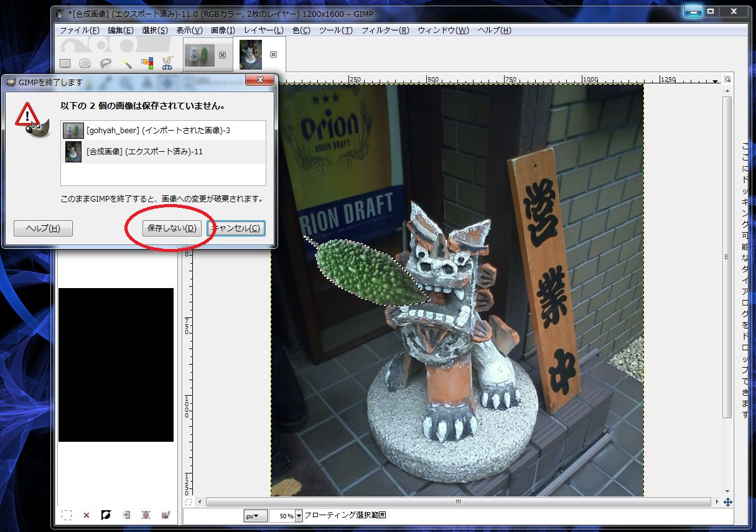Open the zoom level dropdown arrow
Image resolution: width=756 pixels, height=532 pixels.
point(299,516)
